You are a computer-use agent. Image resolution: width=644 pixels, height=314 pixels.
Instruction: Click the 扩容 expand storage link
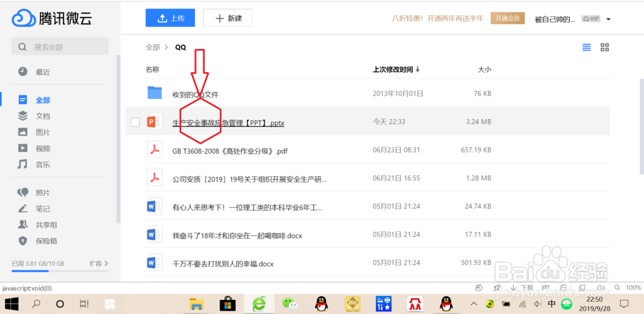99,264
